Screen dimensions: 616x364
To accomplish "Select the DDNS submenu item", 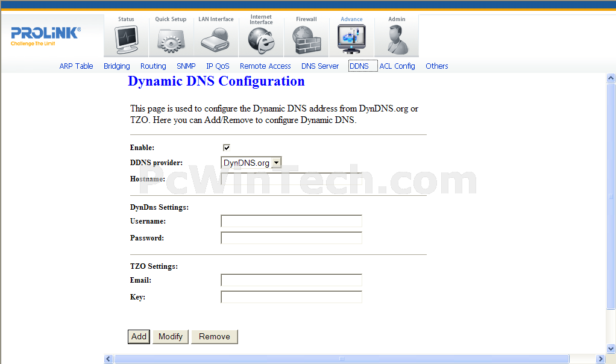I will tap(359, 66).
